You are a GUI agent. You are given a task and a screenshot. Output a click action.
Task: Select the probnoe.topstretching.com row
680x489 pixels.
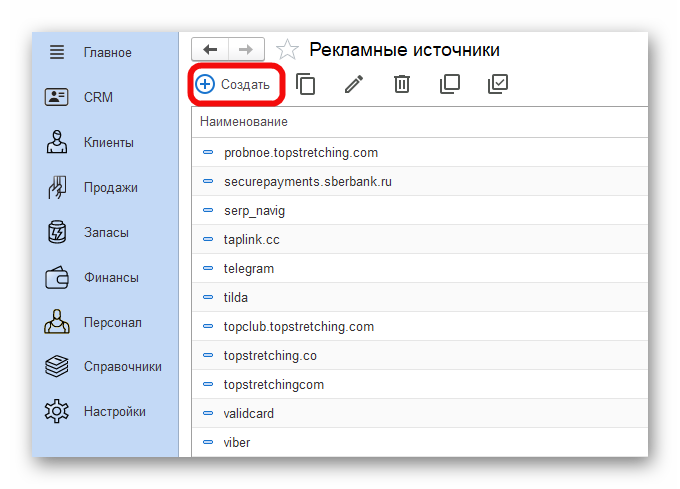pyautogui.click(x=420, y=153)
